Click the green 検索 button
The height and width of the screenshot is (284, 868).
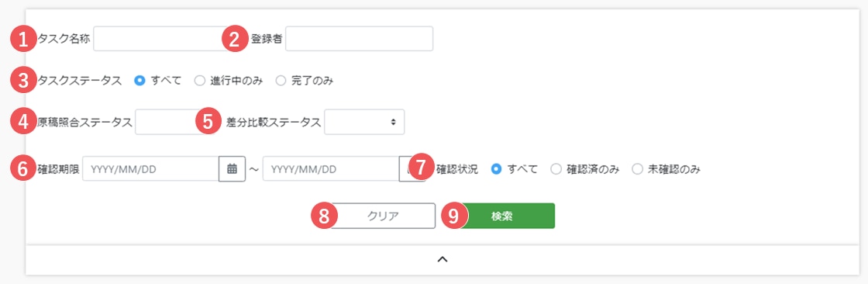coord(501,216)
